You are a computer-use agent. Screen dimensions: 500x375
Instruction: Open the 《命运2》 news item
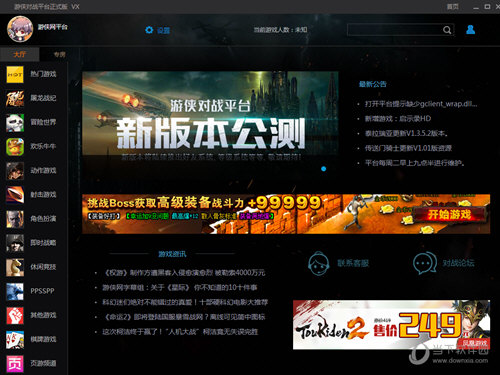tap(185, 317)
